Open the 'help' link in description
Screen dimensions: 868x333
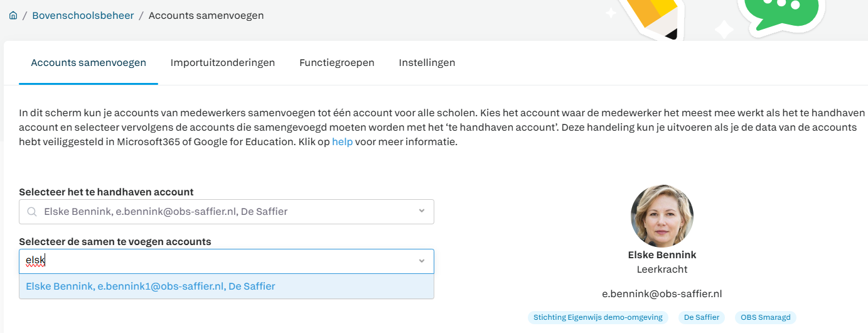pos(342,141)
